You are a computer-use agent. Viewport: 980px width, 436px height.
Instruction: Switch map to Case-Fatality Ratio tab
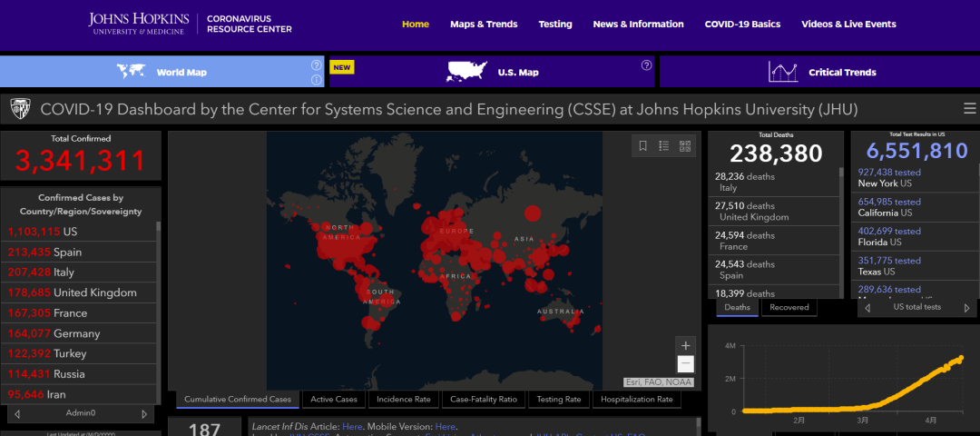tap(484, 399)
